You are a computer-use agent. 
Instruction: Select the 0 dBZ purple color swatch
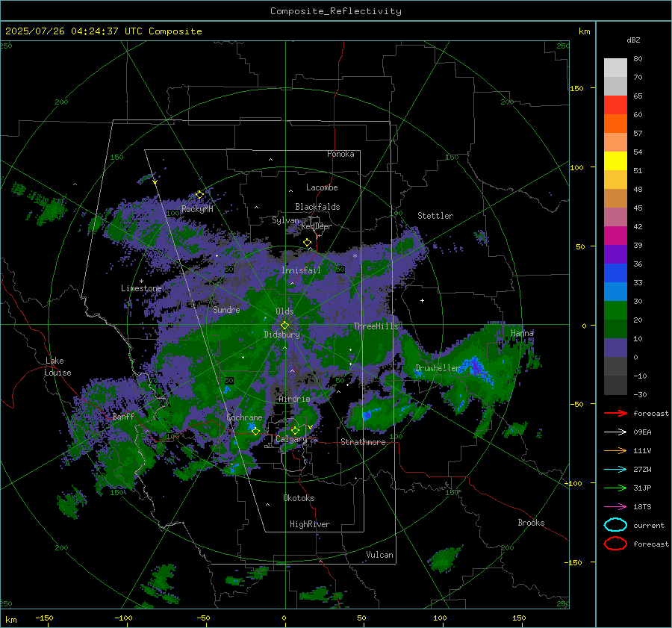click(x=615, y=348)
